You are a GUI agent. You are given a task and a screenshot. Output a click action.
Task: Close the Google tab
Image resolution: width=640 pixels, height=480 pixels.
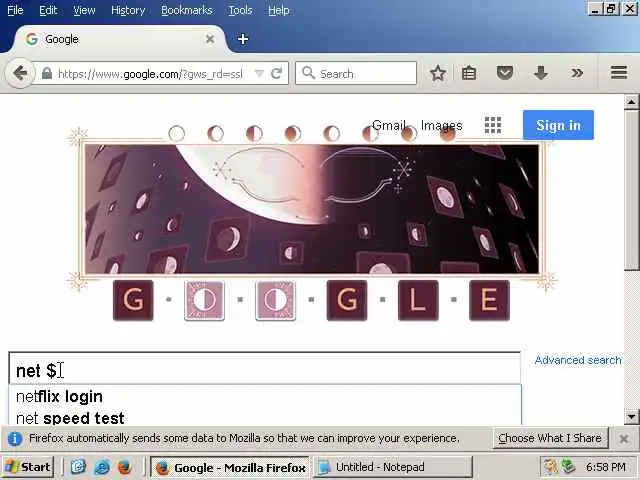click(x=210, y=39)
